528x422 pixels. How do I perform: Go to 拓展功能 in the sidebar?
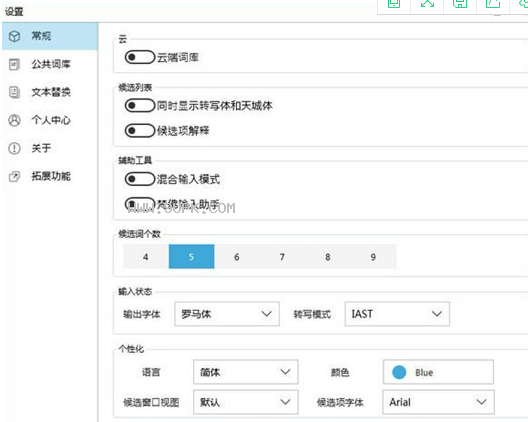50,176
